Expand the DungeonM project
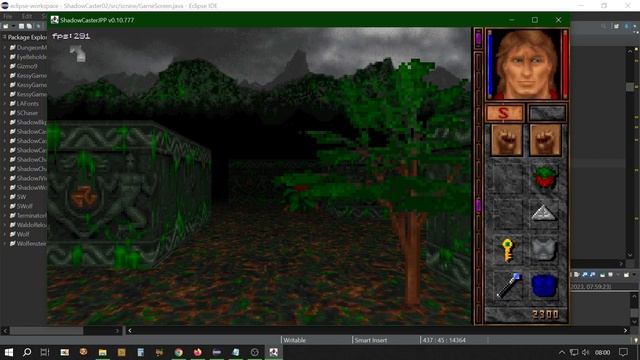This screenshot has width=640, height=360. click(x=4, y=47)
